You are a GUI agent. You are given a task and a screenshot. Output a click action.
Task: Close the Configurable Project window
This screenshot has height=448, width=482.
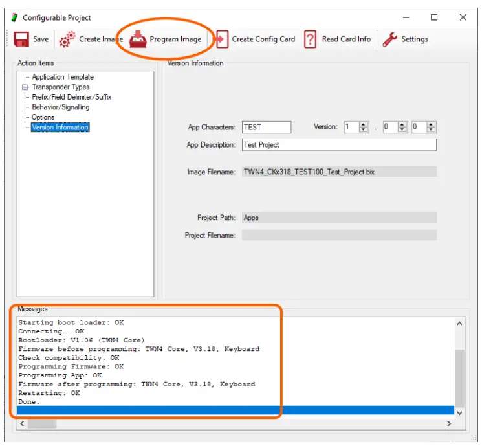(x=463, y=17)
